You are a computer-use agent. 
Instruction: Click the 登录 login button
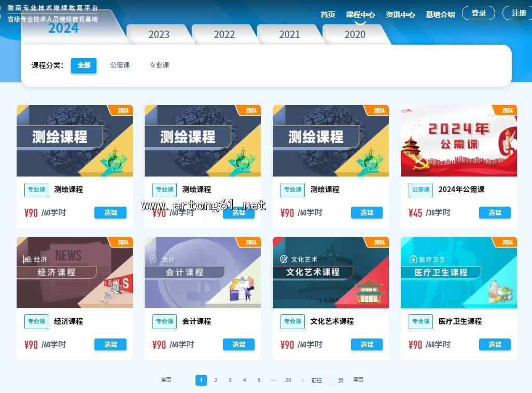pos(478,13)
